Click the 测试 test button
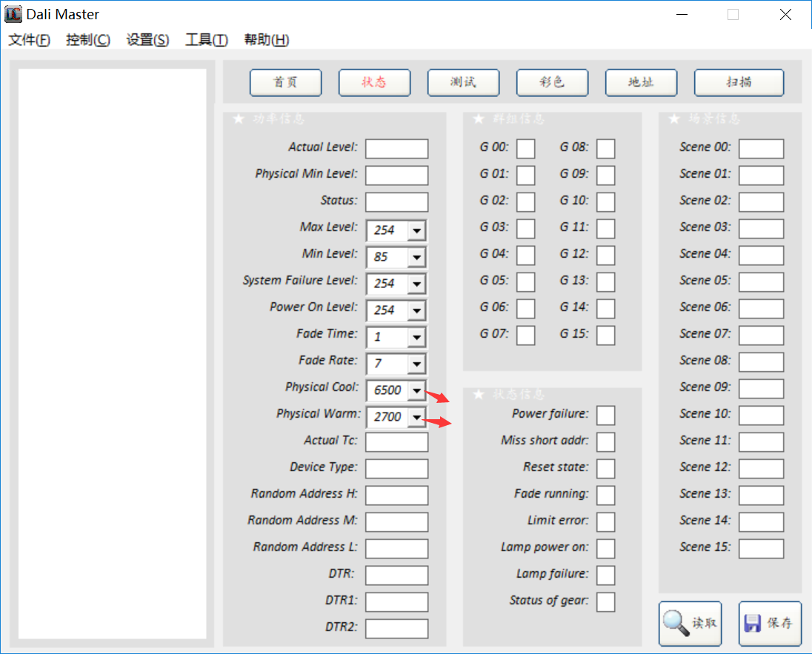812x654 pixels. click(x=463, y=82)
